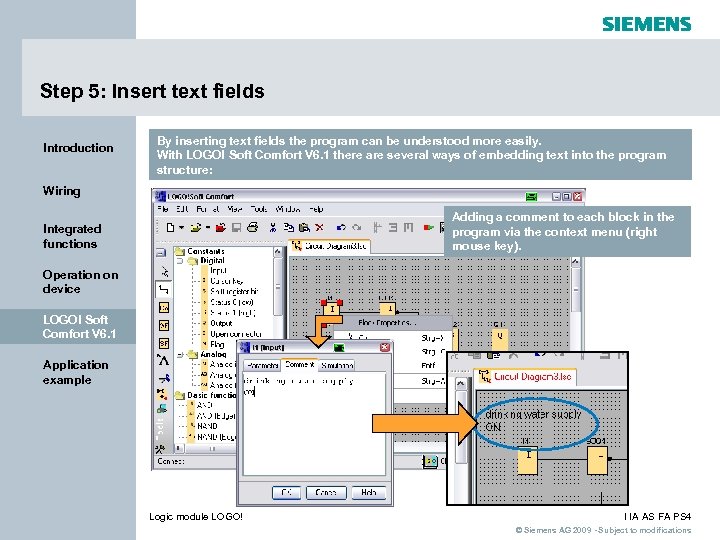Select the cut/join connection tool icon
The height and width of the screenshot is (540, 720).
pos(163,378)
